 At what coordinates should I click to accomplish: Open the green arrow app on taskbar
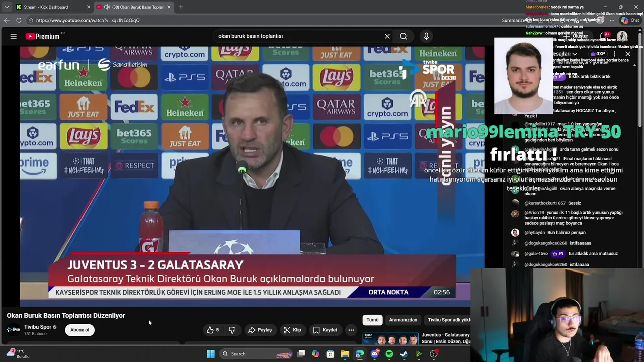point(419,354)
